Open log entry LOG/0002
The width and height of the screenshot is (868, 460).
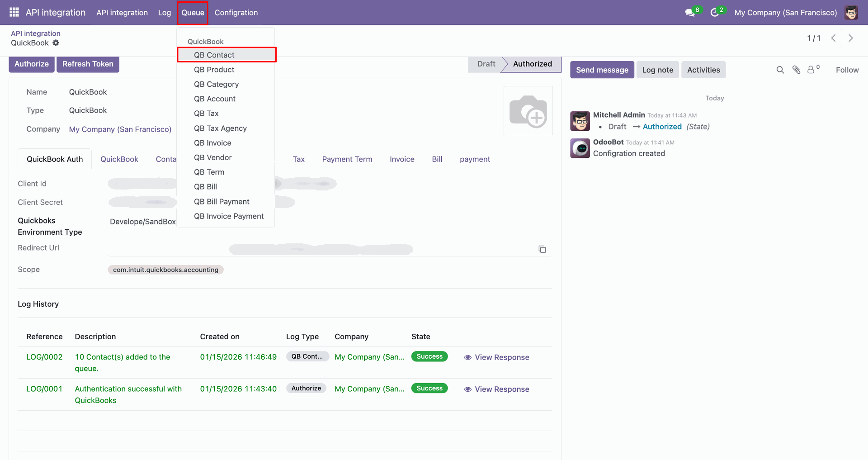click(44, 357)
